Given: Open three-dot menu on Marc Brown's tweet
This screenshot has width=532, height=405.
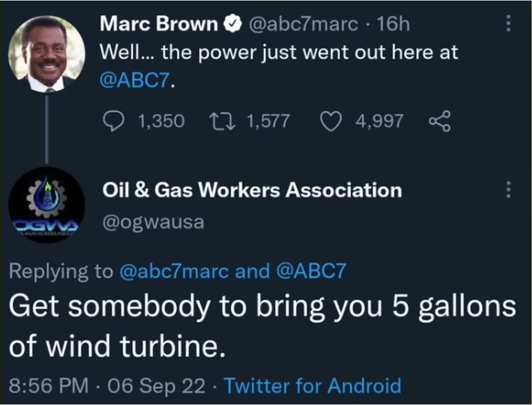Looking at the screenshot, I should (508, 24).
